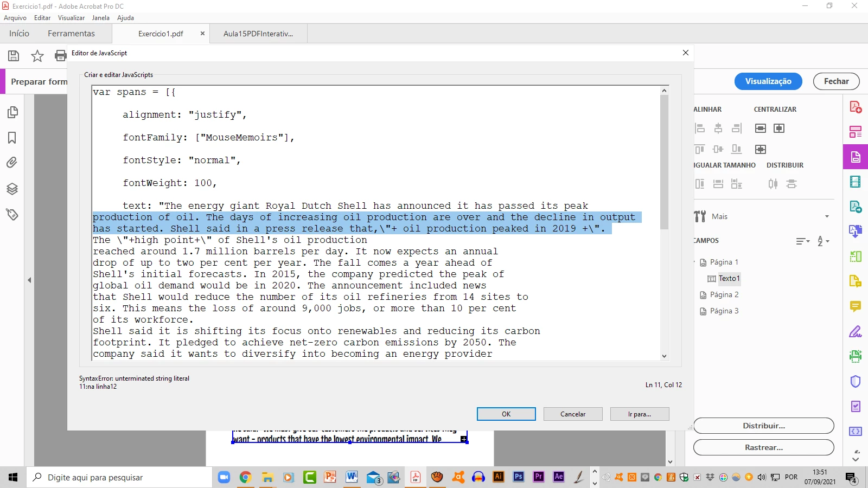This screenshot has width=868, height=488.
Task: Align fields to left edge
Action: click(700, 129)
